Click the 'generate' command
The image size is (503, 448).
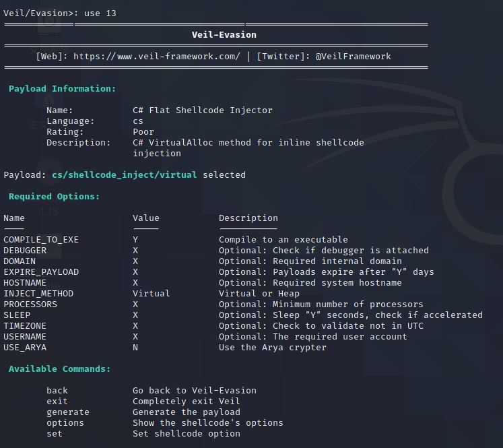pos(68,412)
